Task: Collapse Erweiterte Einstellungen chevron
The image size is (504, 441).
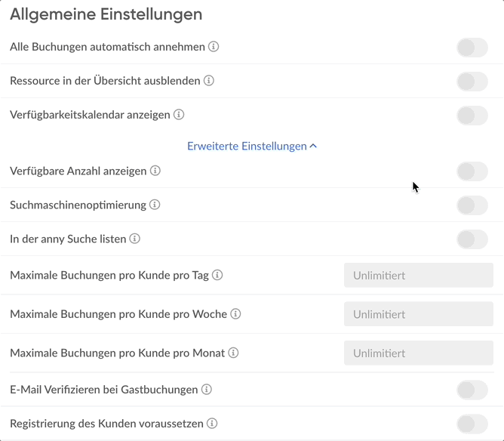Action: click(x=313, y=146)
